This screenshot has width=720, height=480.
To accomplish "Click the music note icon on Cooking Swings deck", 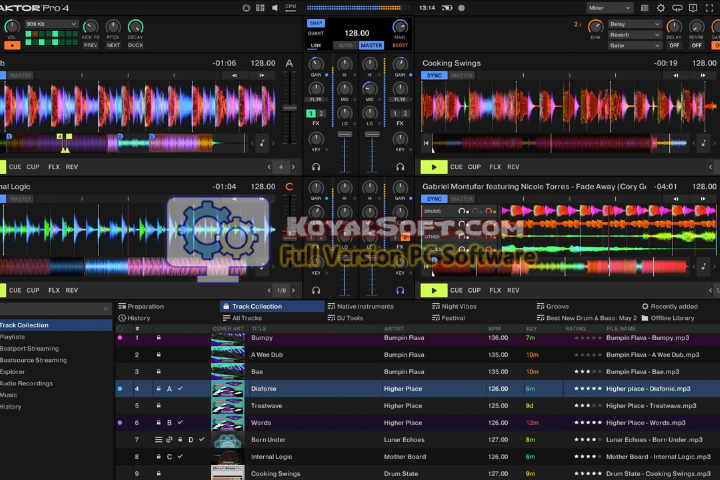I will coord(703,143).
